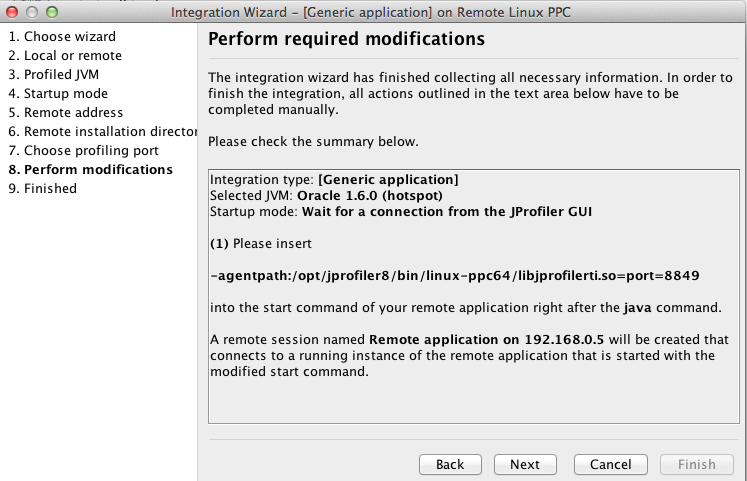Image resolution: width=747 pixels, height=481 pixels.
Task: Jump to step 9 Finished
Action: [42, 189]
